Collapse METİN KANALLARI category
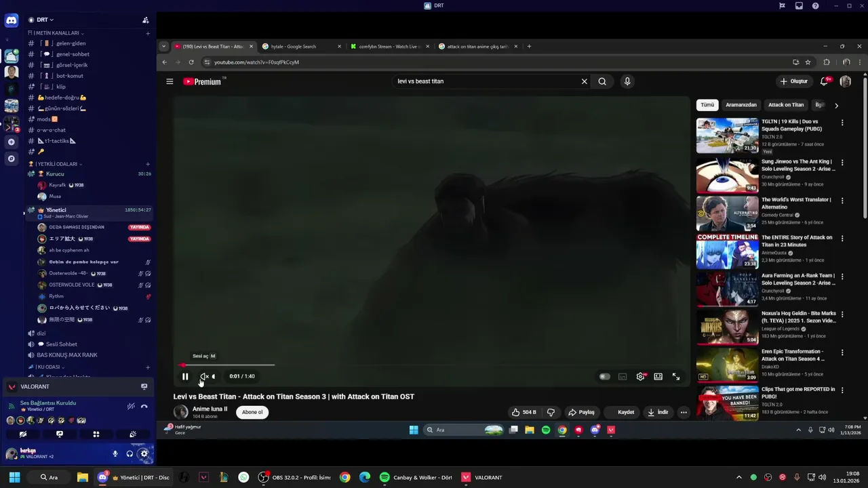868x488 pixels. 59,33
